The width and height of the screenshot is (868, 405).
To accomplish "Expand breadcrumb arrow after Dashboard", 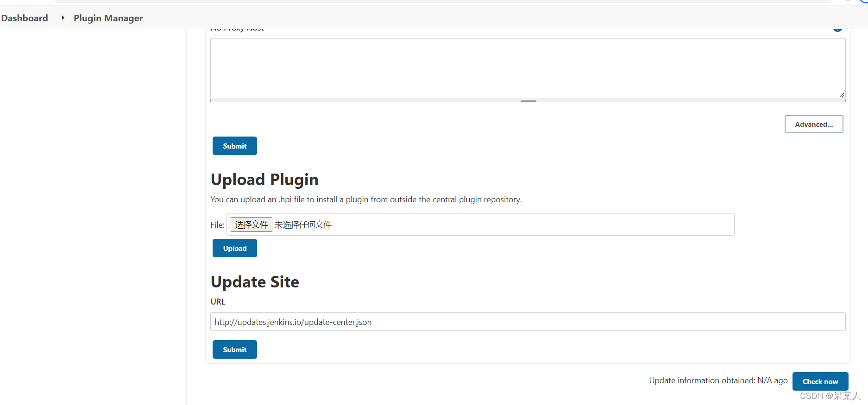I will (63, 18).
